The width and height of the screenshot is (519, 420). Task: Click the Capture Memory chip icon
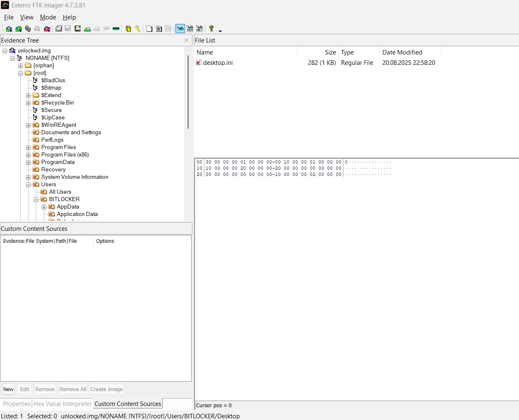(116, 29)
